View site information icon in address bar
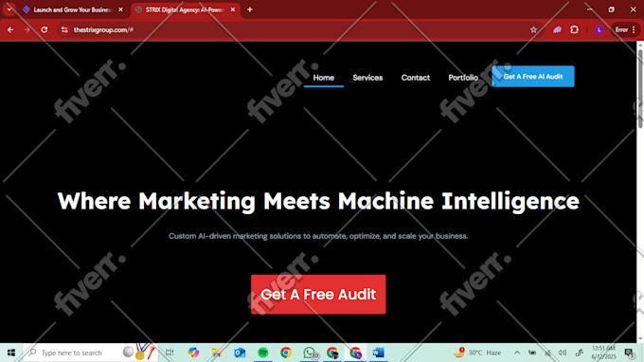Image resolution: width=644 pixels, height=362 pixels. pyautogui.click(x=64, y=29)
